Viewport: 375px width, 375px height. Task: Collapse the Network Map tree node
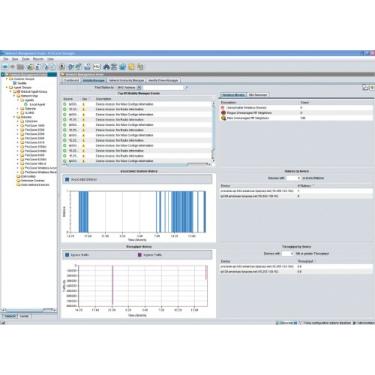click(14, 96)
